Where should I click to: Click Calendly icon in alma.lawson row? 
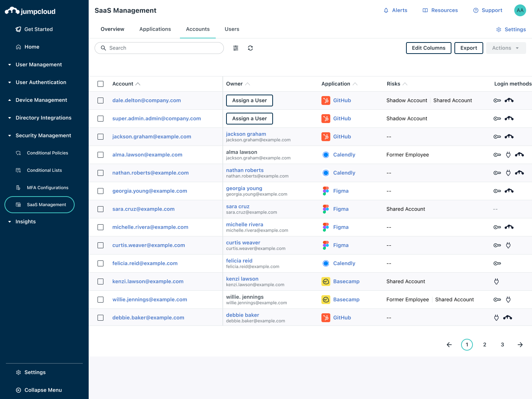click(326, 155)
